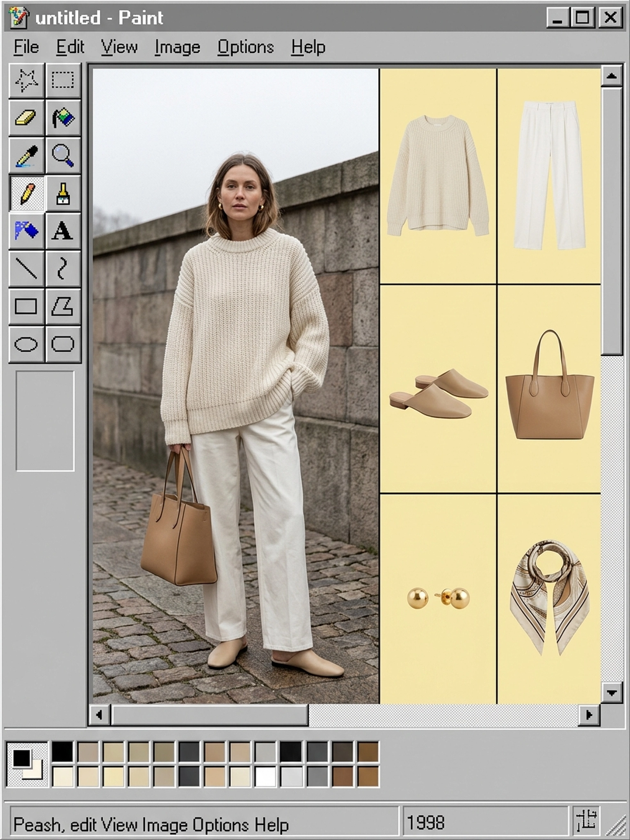The image size is (630, 840).
Task: Click the vertical scrollbar up arrow
Action: pos(612,76)
